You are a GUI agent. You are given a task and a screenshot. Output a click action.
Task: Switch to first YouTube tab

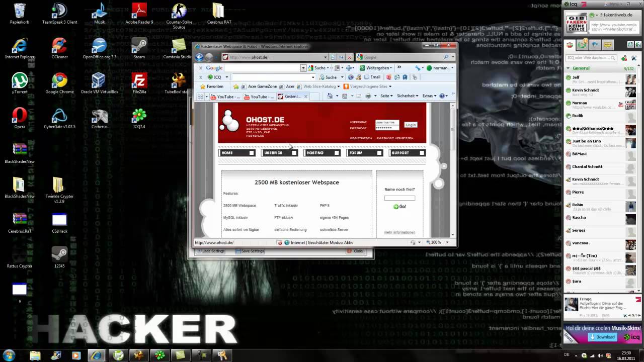click(225, 97)
